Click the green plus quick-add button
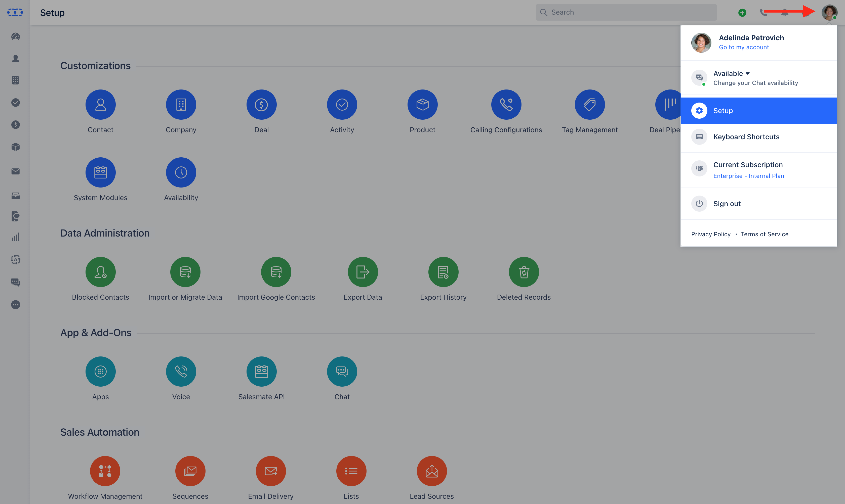Image resolution: width=845 pixels, height=504 pixels. tap(742, 13)
